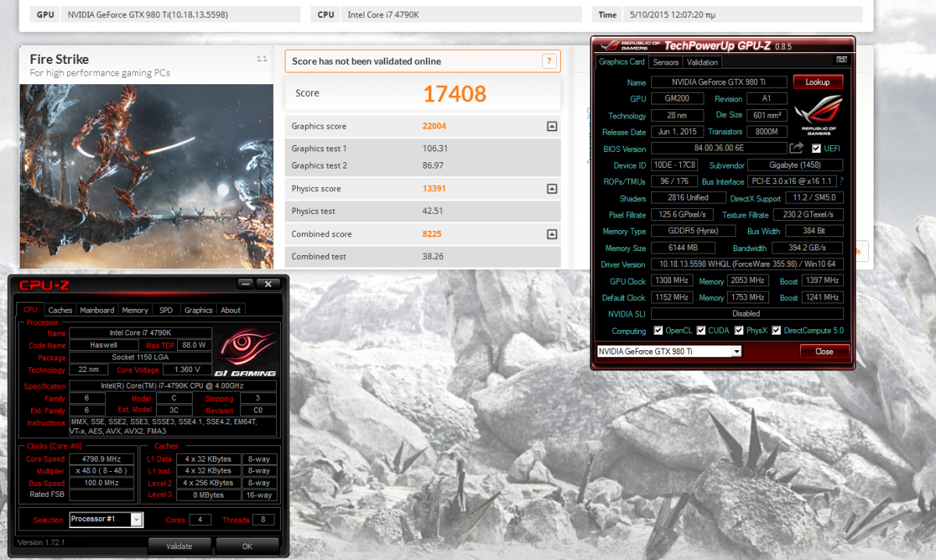Click the Close button in GPU-Z

coord(824,352)
